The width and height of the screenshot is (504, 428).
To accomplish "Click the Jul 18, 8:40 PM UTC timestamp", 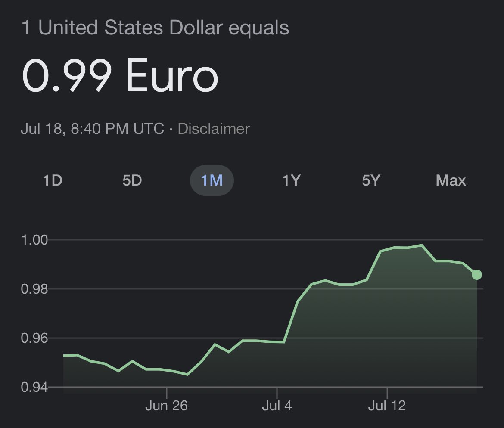I will pyautogui.click(x=93, y=129).
